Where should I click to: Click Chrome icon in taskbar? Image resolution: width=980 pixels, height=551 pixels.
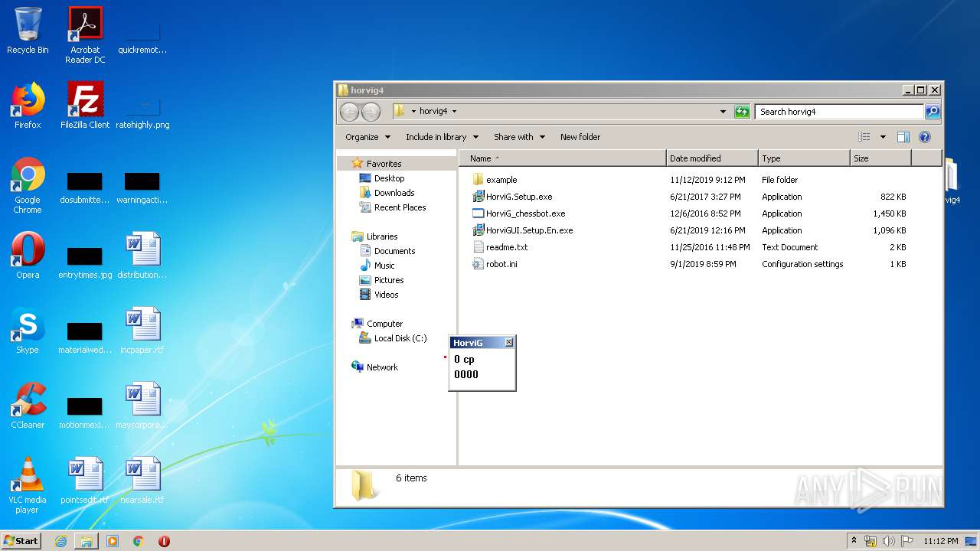click(139, 541)
